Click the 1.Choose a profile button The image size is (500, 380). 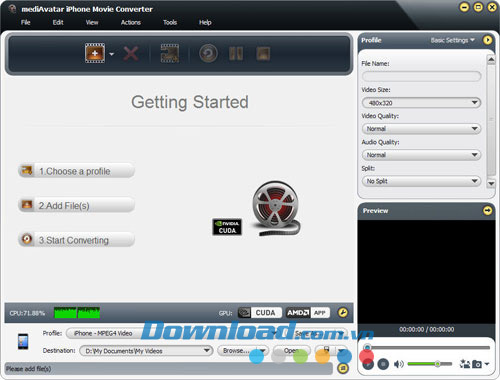(x=77, y=171)
